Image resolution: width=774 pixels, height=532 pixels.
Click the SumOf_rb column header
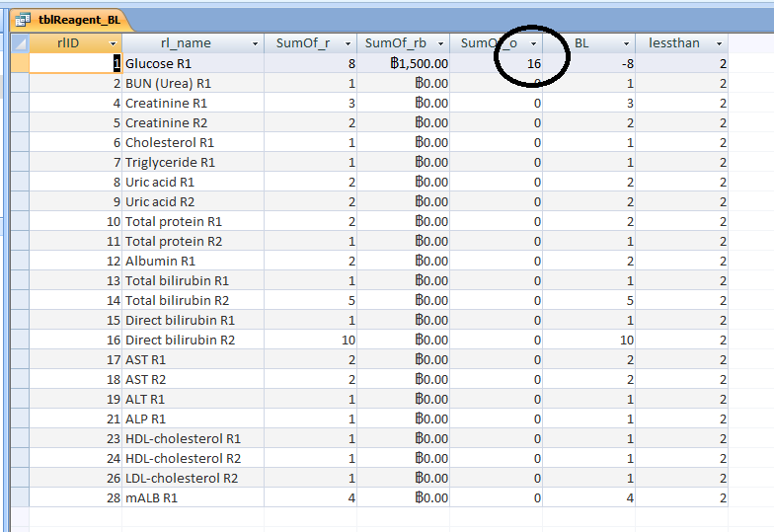point(403,43)
